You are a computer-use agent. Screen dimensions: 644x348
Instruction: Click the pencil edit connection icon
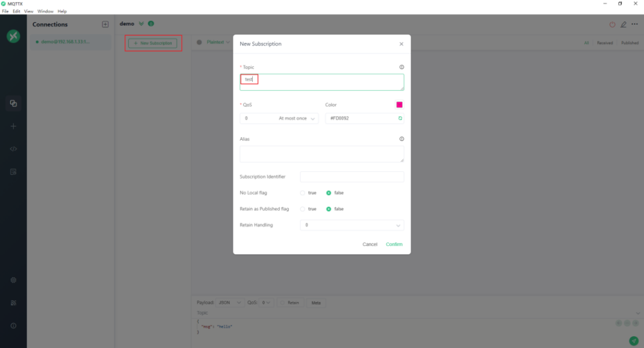pos(623,25)
